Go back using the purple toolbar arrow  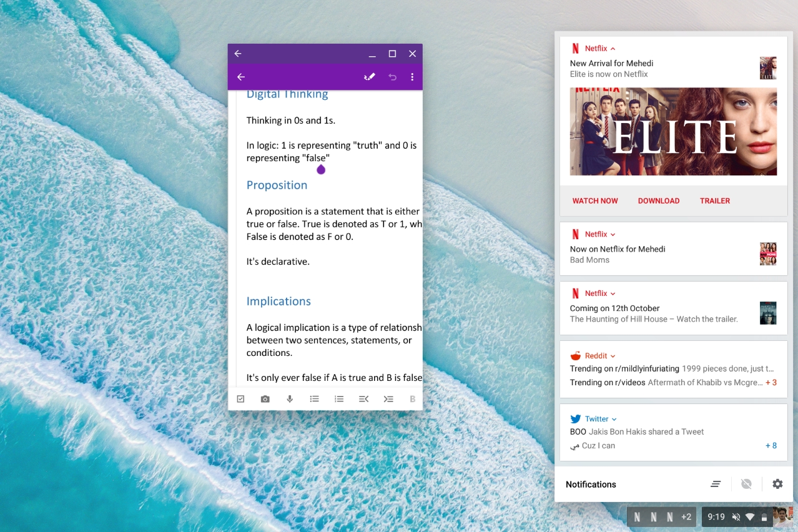[x=241, y=77]
